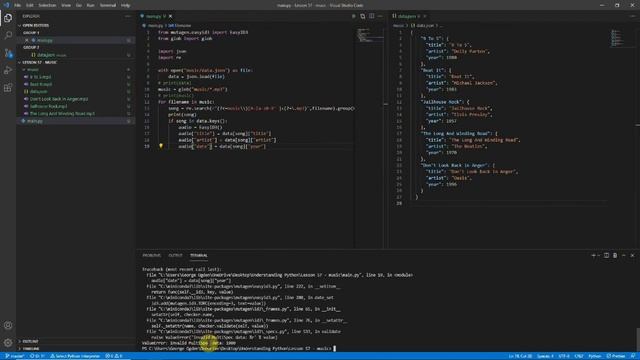
Task: Click the master branch indicator in status bar
Action: (x=14, y=356)
